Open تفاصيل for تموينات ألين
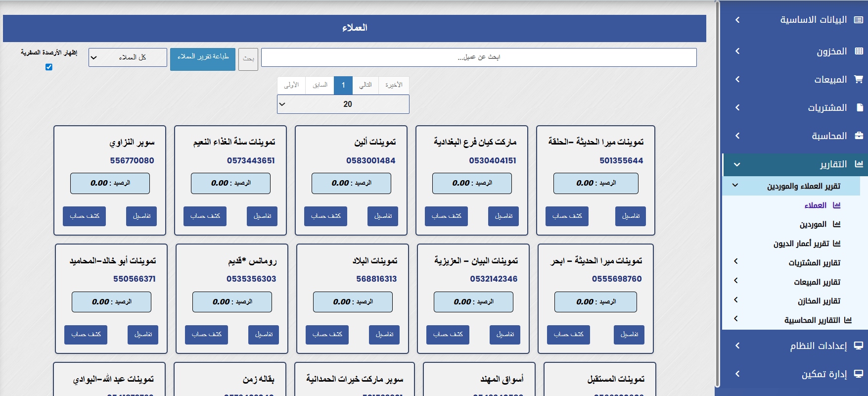The width and height of the screenshot is (868, 396). [383, 216]
